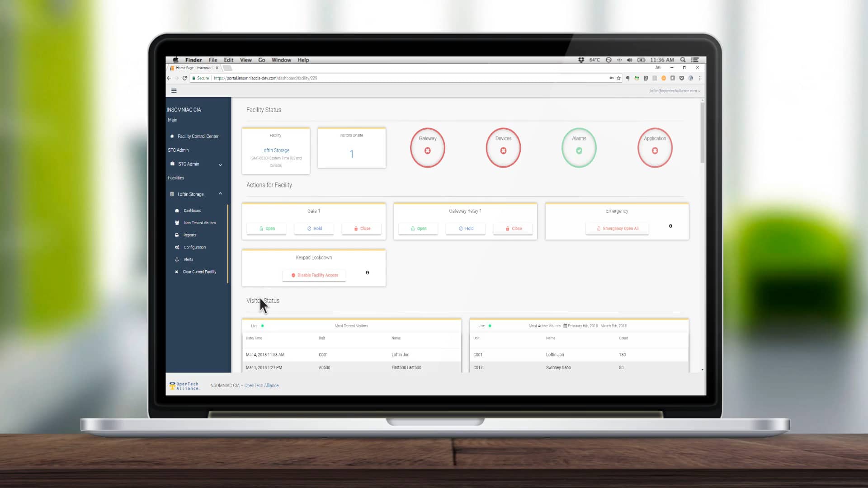Click Clear Current Facility
Screen dimensions: 868x488
pos(199,272)
